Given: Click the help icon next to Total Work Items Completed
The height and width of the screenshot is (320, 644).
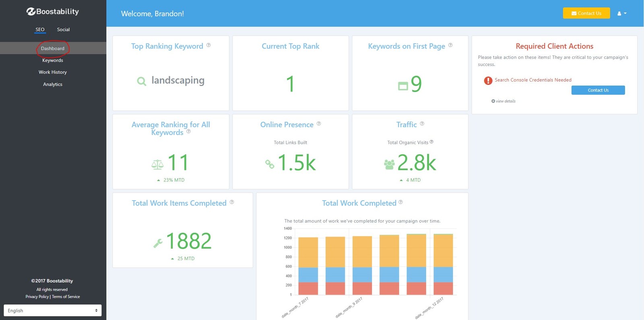Looking at the screenshot, I should tap(232, 202).
